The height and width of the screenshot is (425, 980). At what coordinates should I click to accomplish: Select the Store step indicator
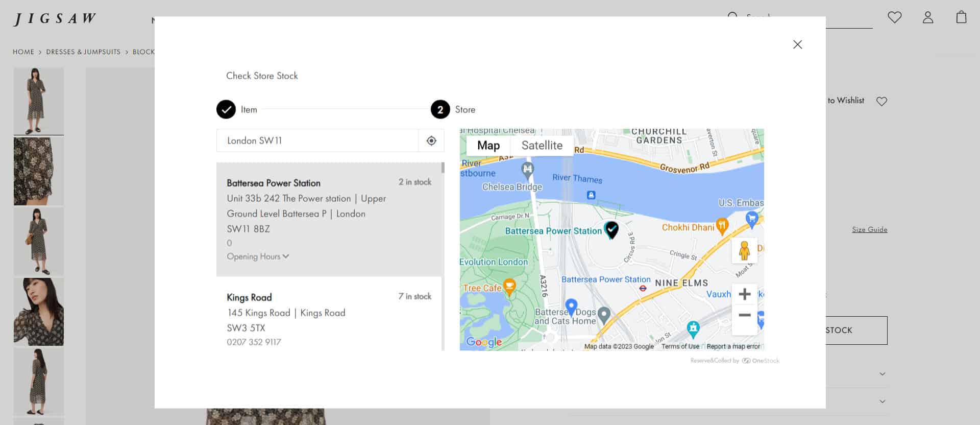[x=440, y=109]
